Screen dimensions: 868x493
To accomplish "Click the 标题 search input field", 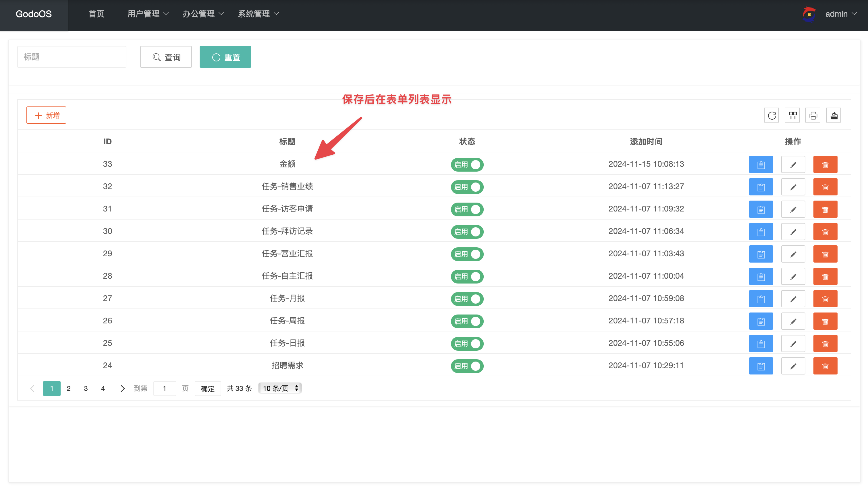I will (72, 57).
